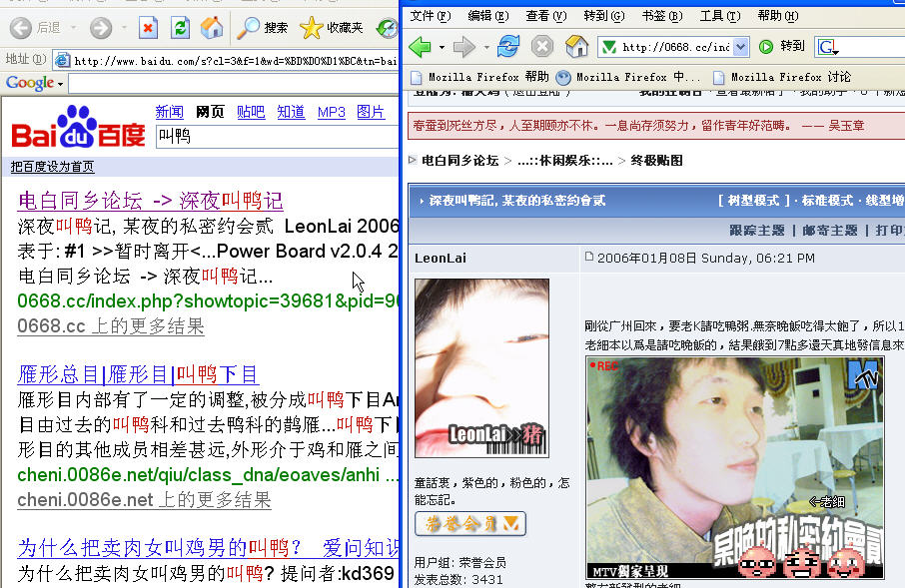Image resolution: width=905 pixels, height=588 pixels.
Task: Open the IE search (搜索) toolbar button
Action: point(264,28)
